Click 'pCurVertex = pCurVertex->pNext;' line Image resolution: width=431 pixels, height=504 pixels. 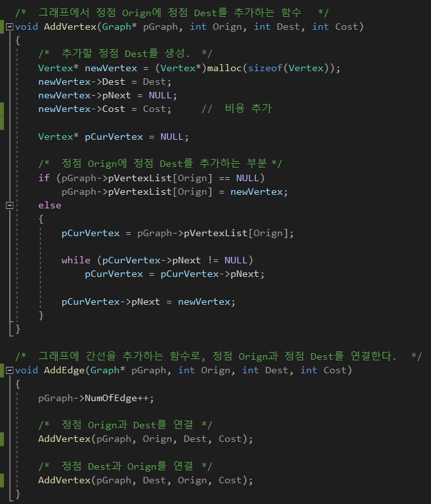click(x=175, y=274)
